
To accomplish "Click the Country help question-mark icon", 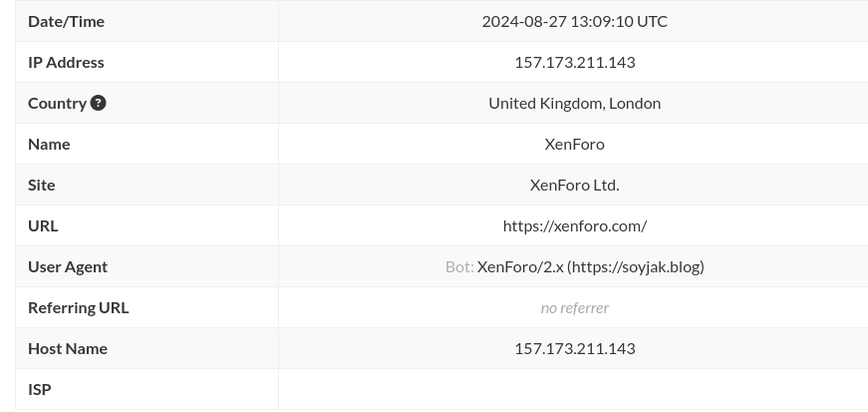I will click(98, 103).
